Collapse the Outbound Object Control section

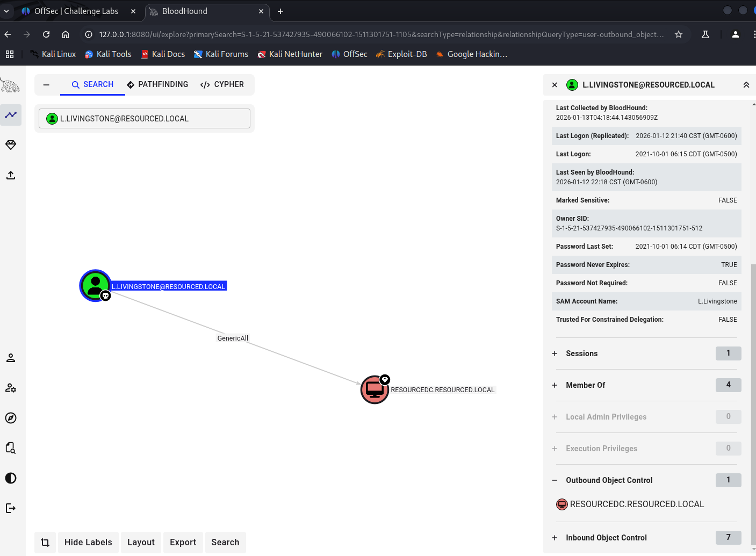(555, 480)
